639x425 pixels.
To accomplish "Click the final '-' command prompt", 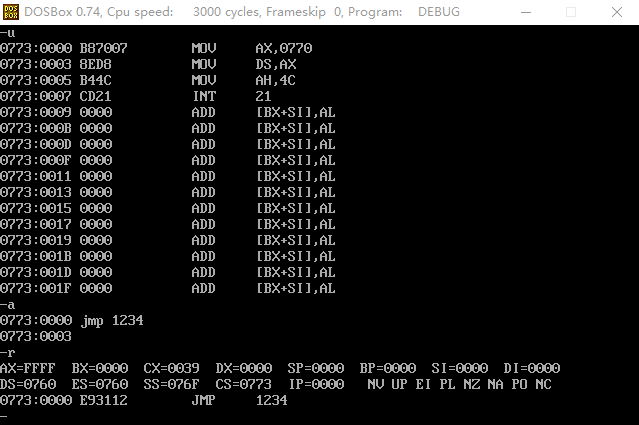I will [4, 416].
